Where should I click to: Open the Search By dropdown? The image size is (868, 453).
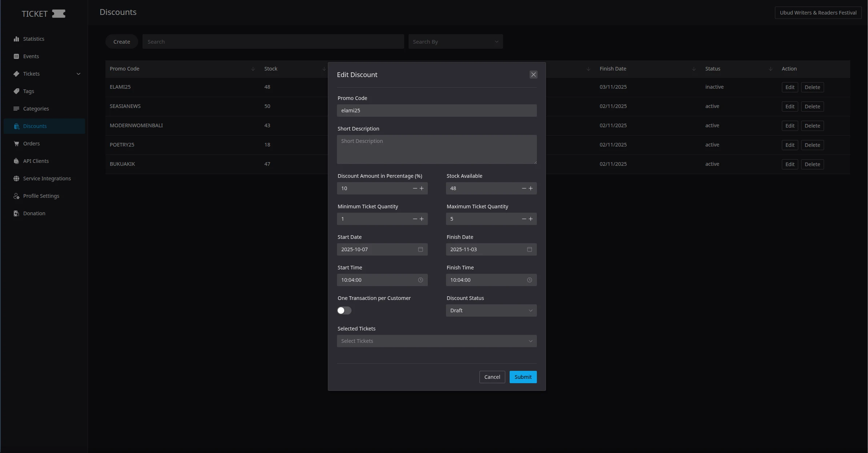455,42
